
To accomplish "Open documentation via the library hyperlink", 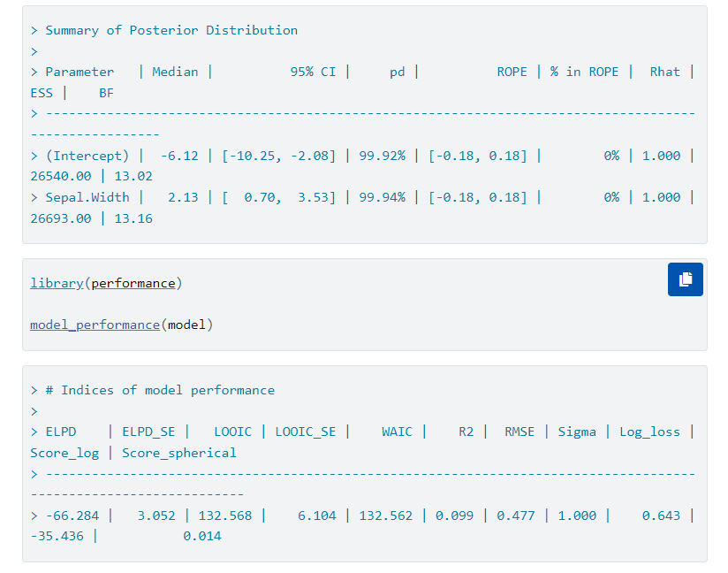I will coord(55,283).
